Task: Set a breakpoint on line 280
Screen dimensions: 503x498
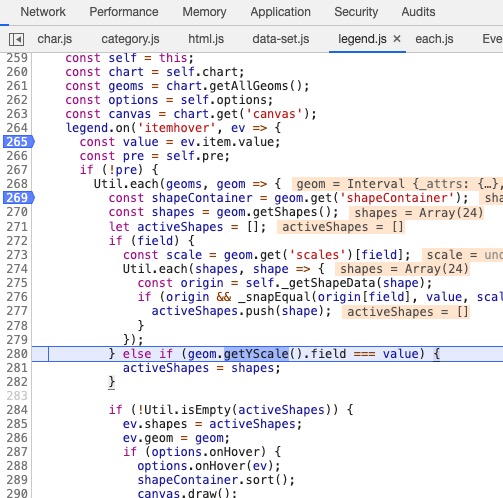Action: coord(17,354)
